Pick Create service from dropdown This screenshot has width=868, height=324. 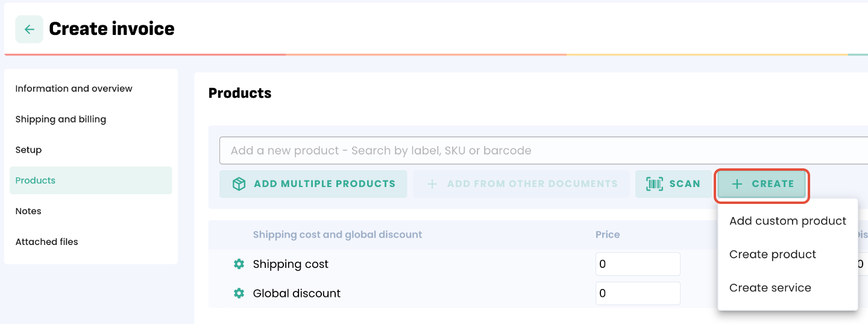tap(770, 288)
